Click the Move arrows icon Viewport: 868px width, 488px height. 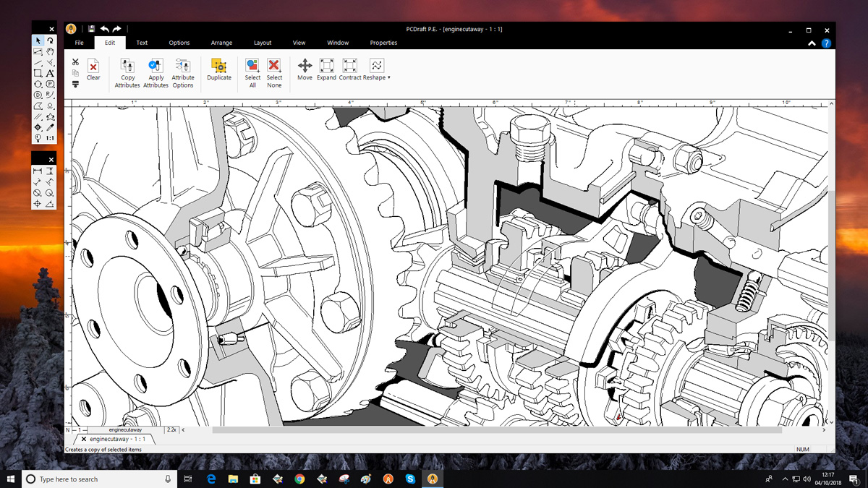coord(305,66)
